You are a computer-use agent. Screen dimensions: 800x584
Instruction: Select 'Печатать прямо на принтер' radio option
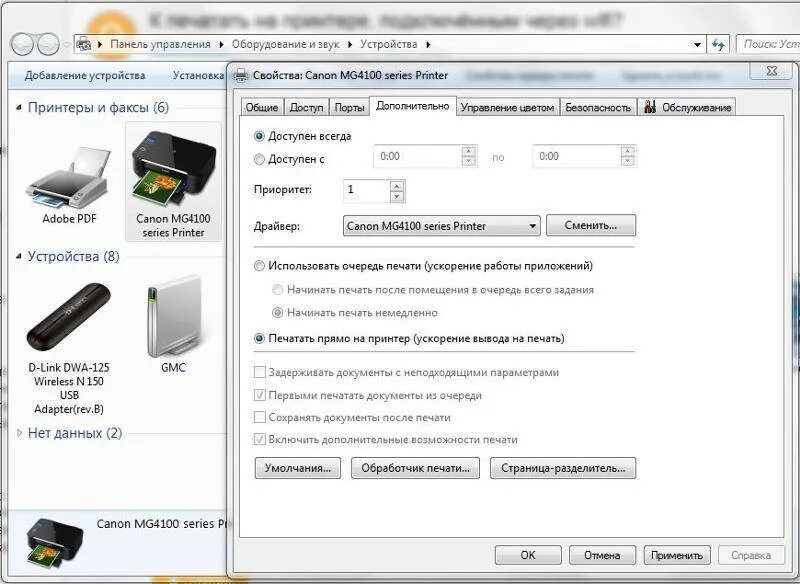click(259, 338)
